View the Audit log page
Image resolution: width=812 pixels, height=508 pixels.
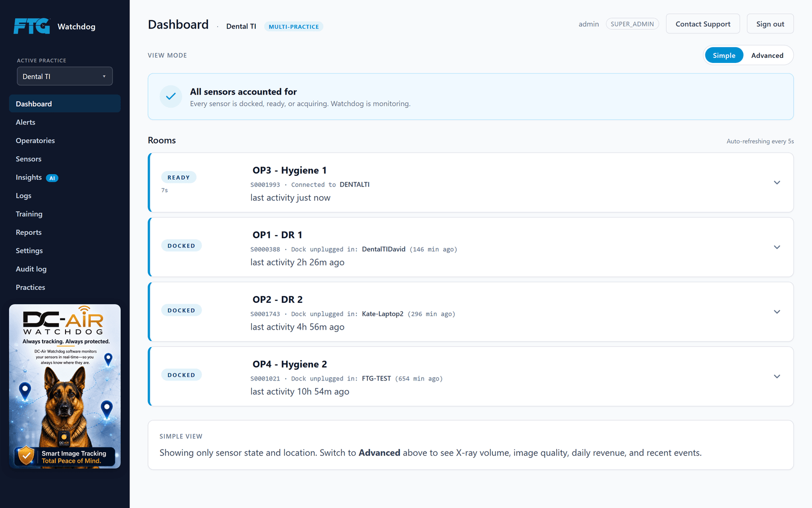[64, 269]
